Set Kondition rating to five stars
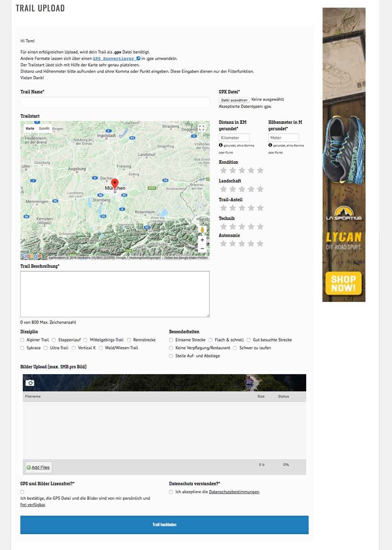Viewport: 392px width, 550px height. point(260,170)
